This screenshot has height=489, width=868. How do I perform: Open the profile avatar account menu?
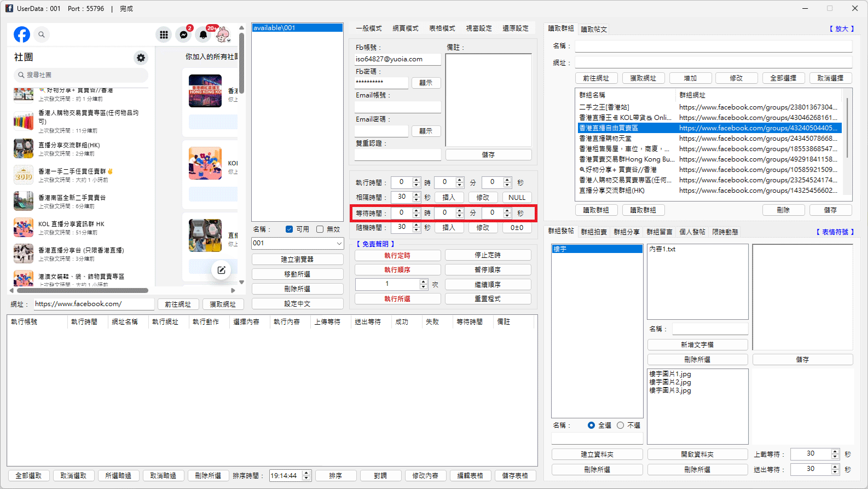click(x=223, y=34)
